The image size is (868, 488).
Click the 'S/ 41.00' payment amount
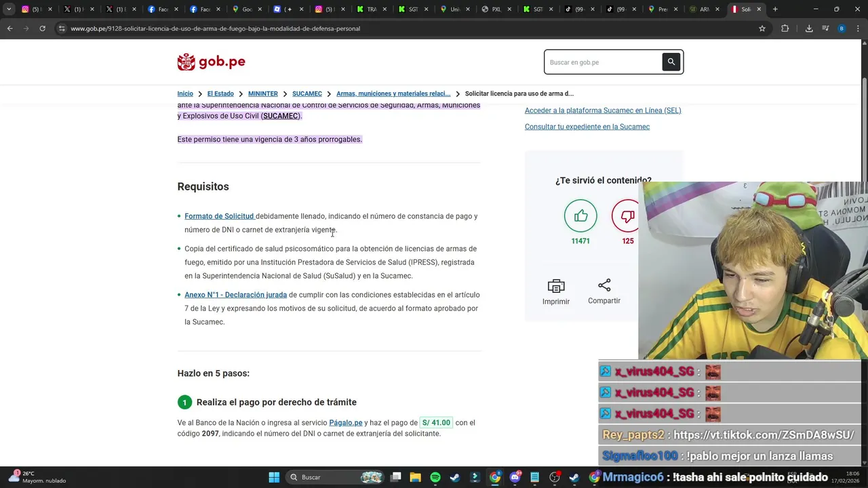coord(436,423)
